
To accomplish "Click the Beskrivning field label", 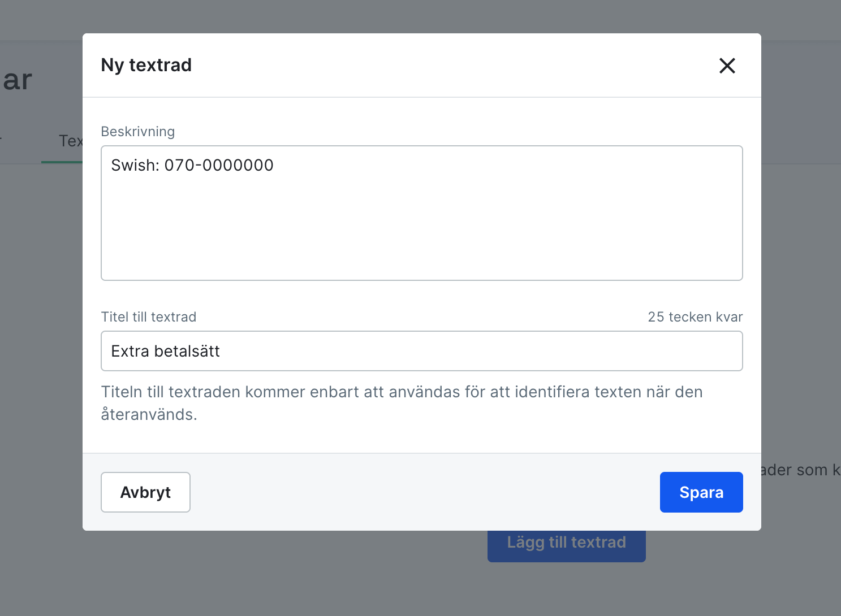I will click(x=137, y=132).
